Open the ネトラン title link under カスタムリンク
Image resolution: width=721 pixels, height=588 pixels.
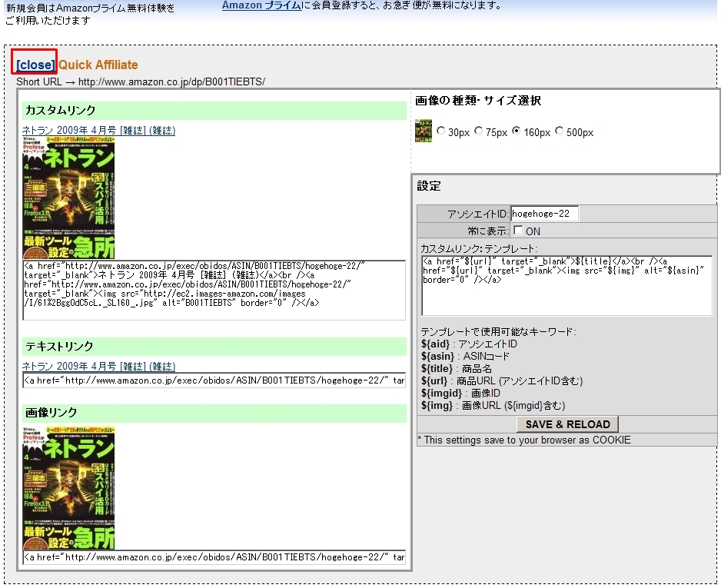pos(98,130)
